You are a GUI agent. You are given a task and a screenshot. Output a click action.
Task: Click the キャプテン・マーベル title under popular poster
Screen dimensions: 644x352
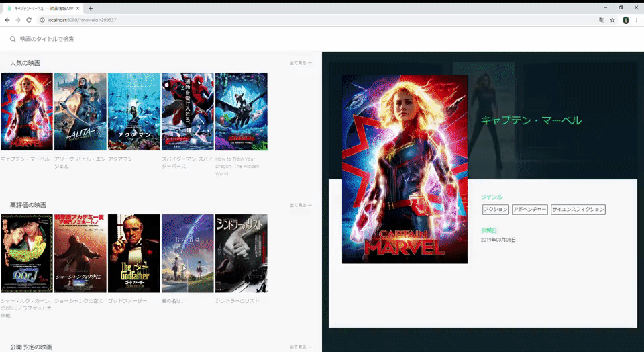25,159
